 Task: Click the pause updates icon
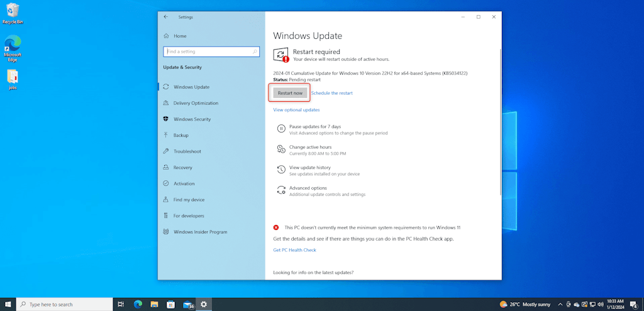click(x=281, y=128)
